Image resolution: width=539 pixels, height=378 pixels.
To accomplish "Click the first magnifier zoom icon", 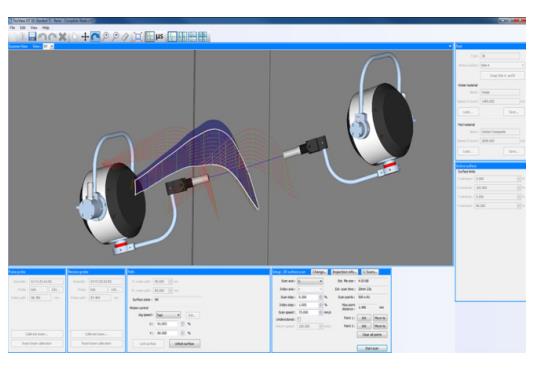I will coord(106,36).
